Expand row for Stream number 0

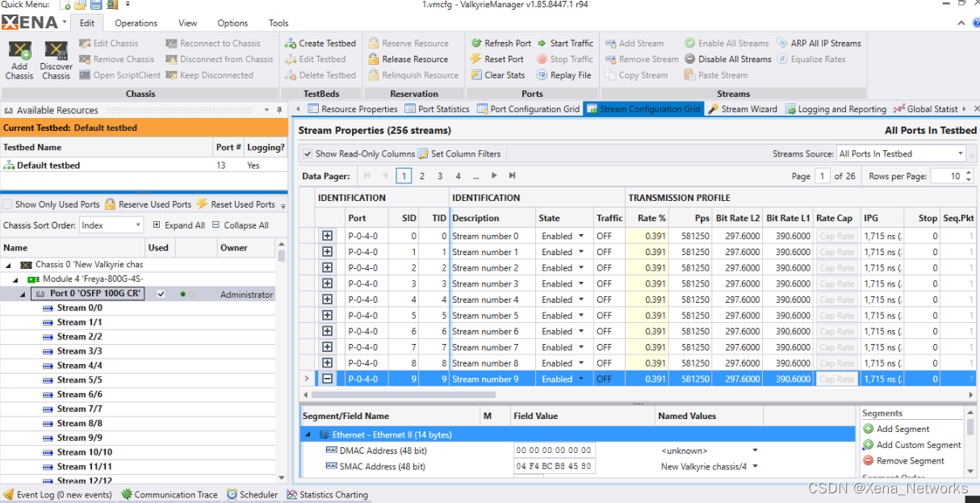click(327, 236)
